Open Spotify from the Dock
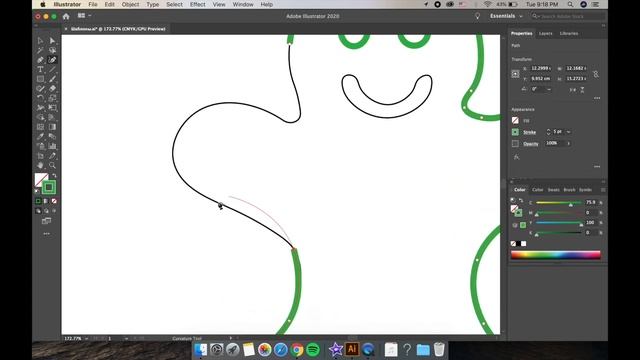This screenshot has height=360, width=640. click(x=313, y=350)
